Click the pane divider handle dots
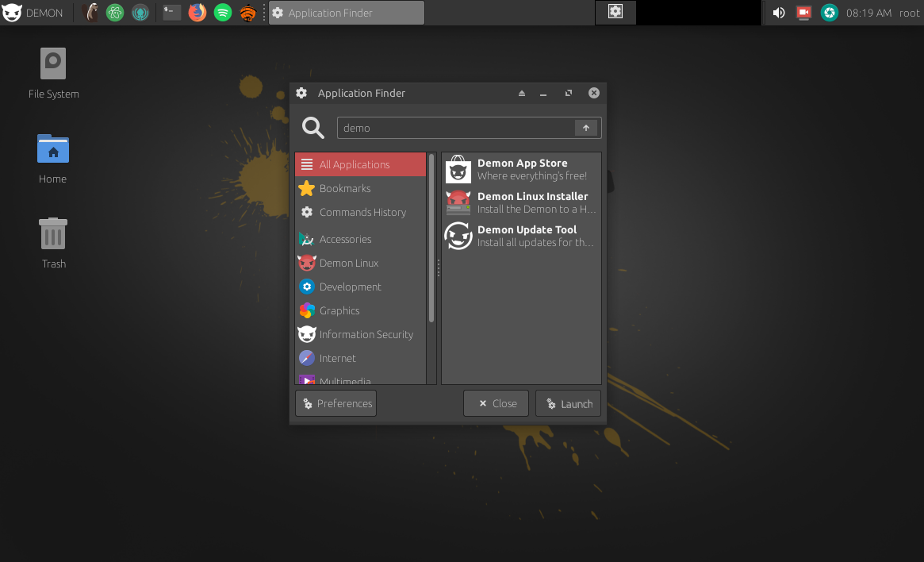The image size is (924, 562). click(439, 268)
